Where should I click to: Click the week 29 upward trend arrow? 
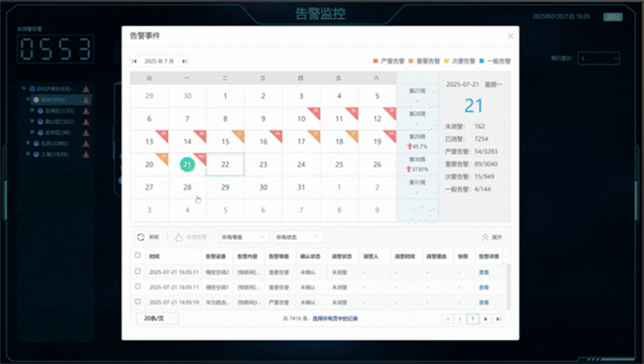click(x=409, y=147)
